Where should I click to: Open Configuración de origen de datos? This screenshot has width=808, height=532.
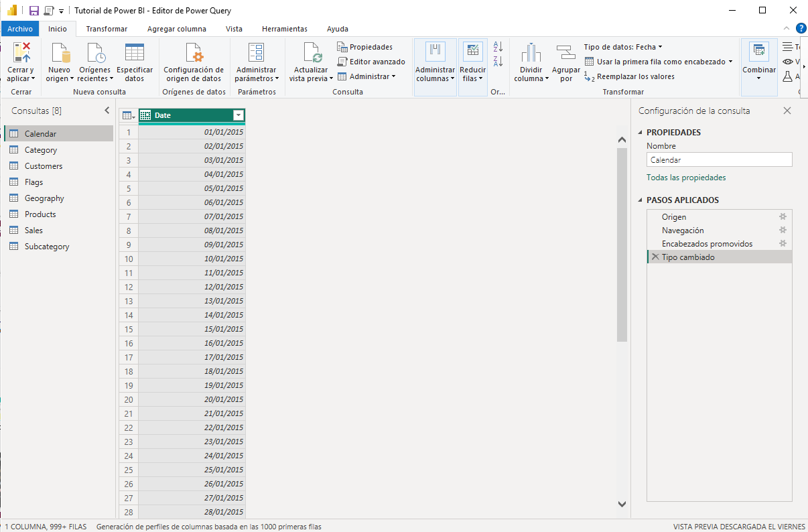[x=194, y=54]
